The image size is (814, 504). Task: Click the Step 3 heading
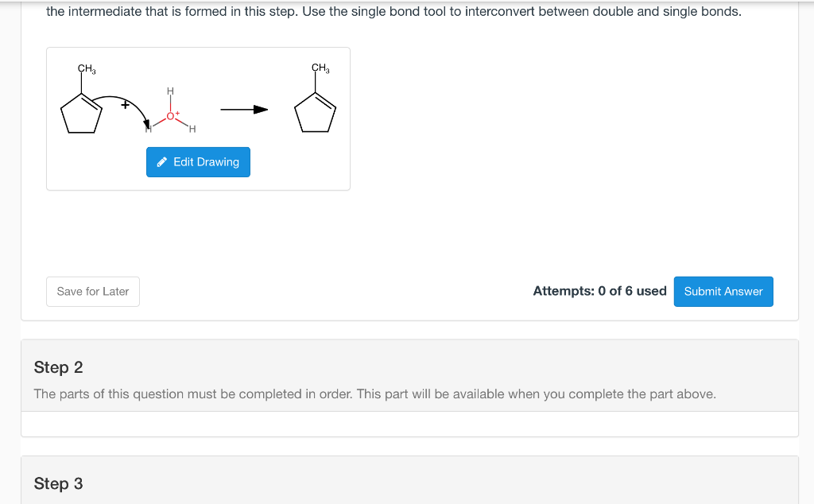click(59, 483)
